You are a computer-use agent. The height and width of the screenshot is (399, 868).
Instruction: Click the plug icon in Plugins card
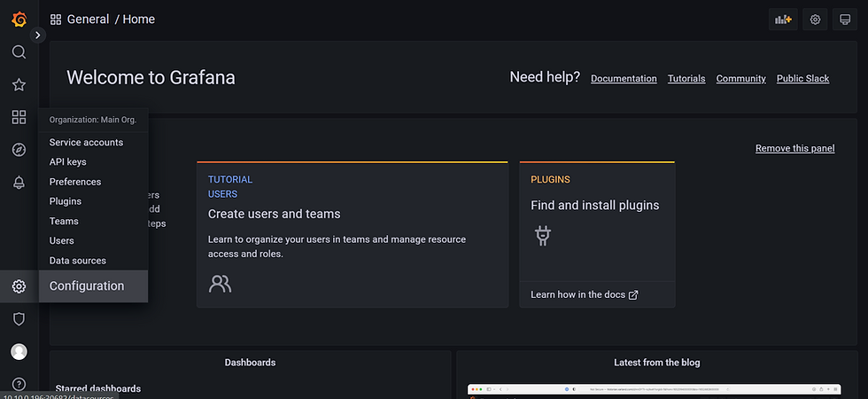pyautogui.click(x=542, y=236)
